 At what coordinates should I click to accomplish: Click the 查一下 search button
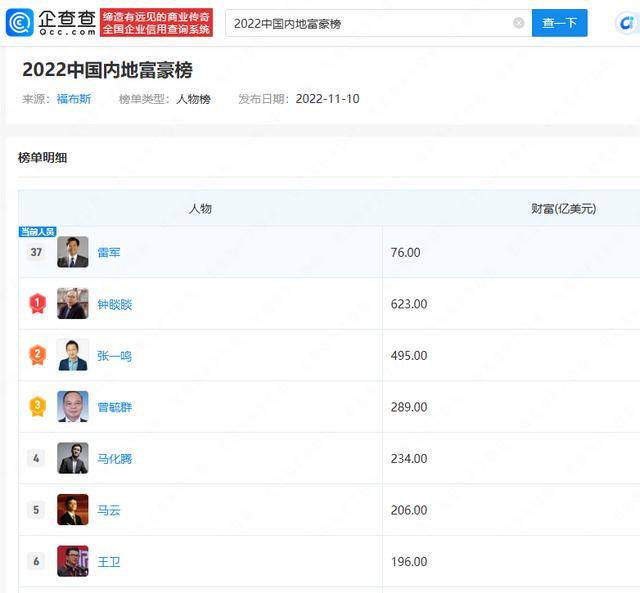(x=559, y=23)
